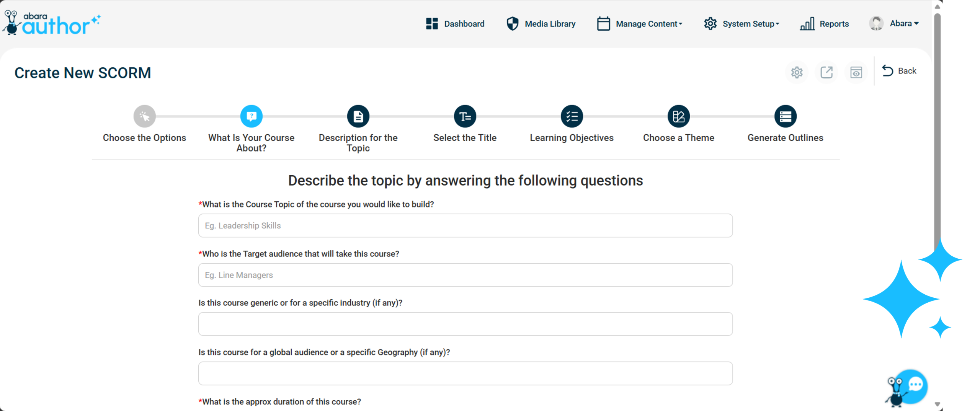Image resolution: width=980 pixels, height=411 pixels.
Task: Open SCORM settings gear icon
Action: (796, 72)
